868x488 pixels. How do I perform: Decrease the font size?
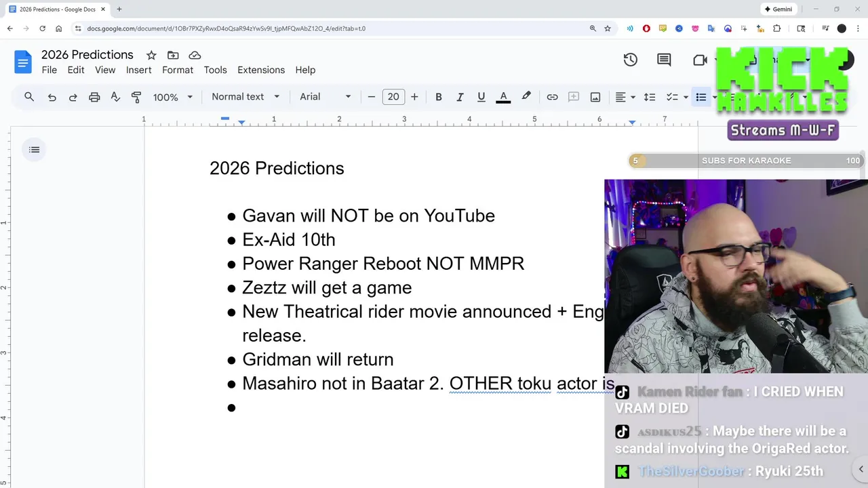pos(372,97)
